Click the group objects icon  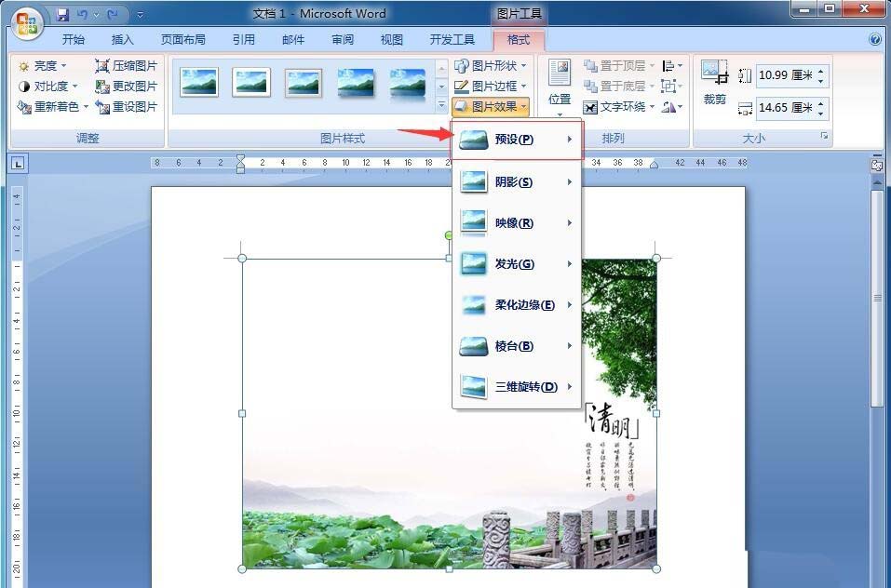[672, 87]
